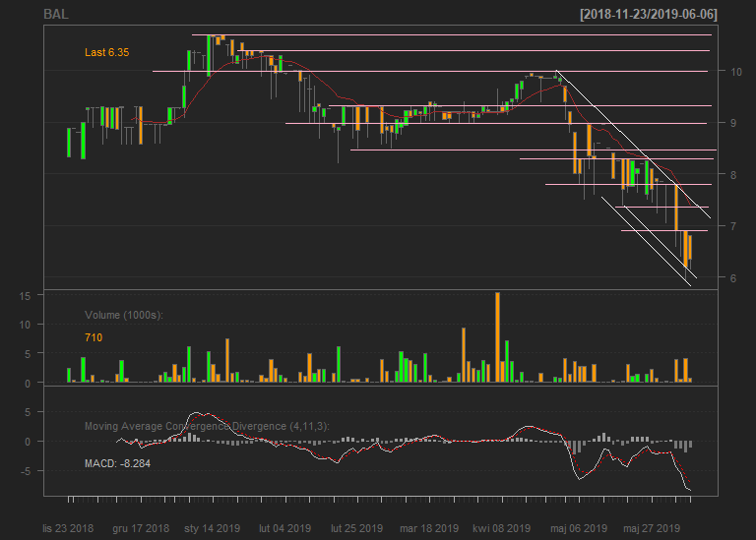Click price axis label 8
The image size is (756, 540).
click(733, 175)
